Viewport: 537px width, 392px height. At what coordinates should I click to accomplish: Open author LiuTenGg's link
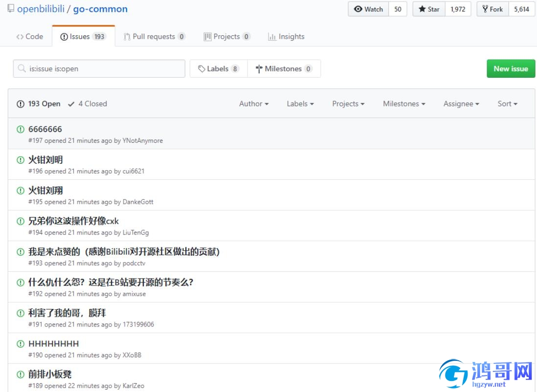click(x=135, y=233)
